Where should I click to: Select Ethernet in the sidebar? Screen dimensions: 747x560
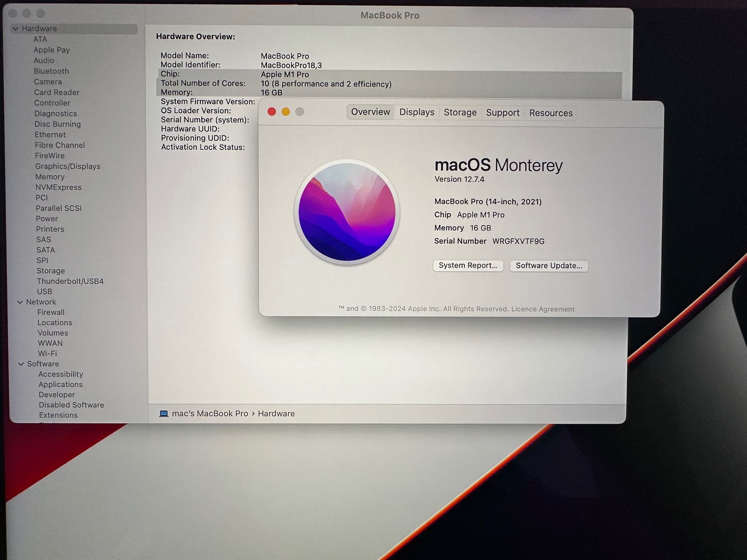[x=50, y=135]
